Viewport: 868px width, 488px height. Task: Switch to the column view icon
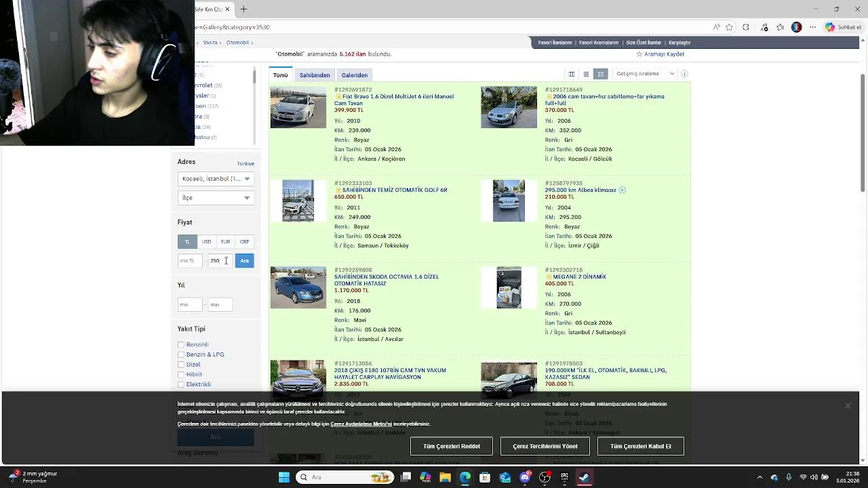click(572, 74)
